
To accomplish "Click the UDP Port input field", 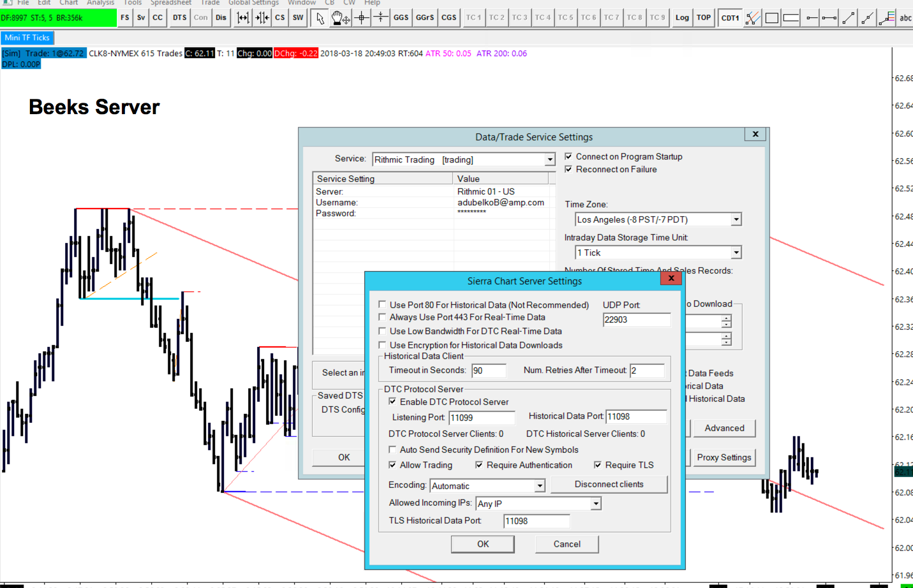I will point(637,320).
